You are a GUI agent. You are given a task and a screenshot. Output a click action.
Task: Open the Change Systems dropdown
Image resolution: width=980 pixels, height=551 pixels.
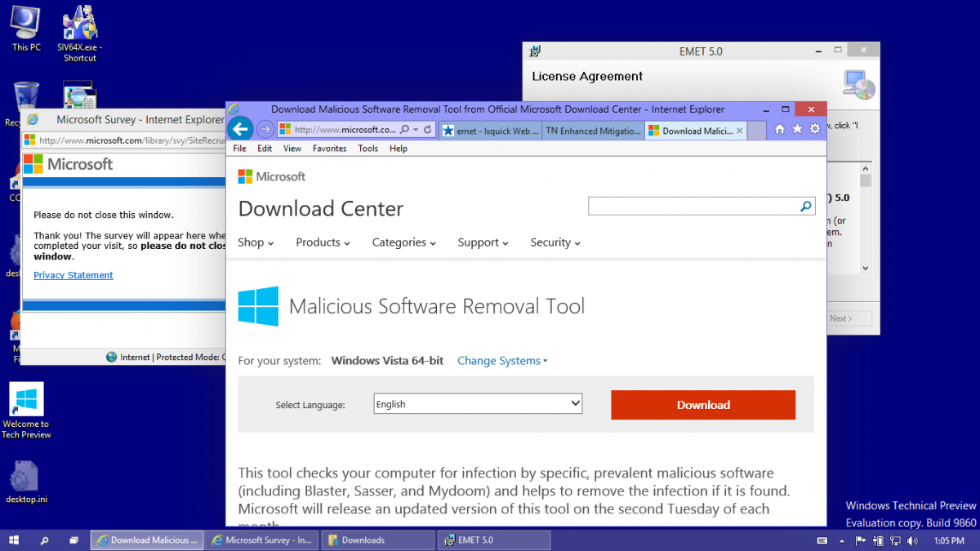point(502,361)
